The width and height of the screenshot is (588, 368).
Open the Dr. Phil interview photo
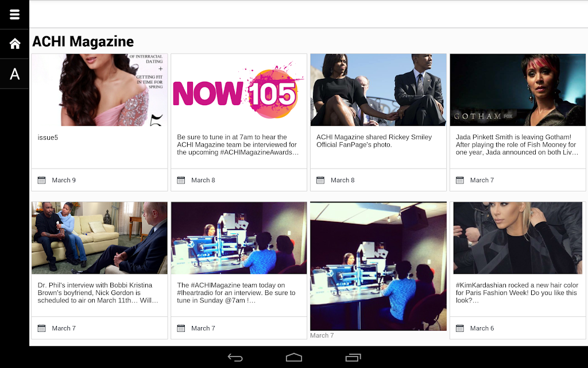[99, 237]
